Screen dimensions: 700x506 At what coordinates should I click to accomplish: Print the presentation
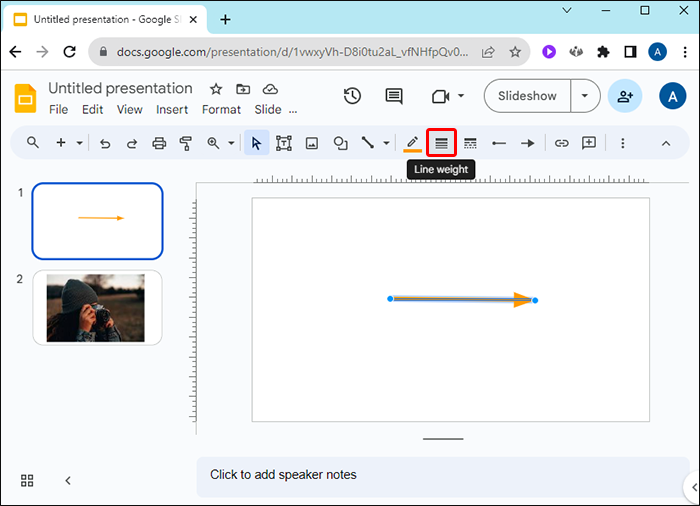pyautogui.click(x=159, y=143)
